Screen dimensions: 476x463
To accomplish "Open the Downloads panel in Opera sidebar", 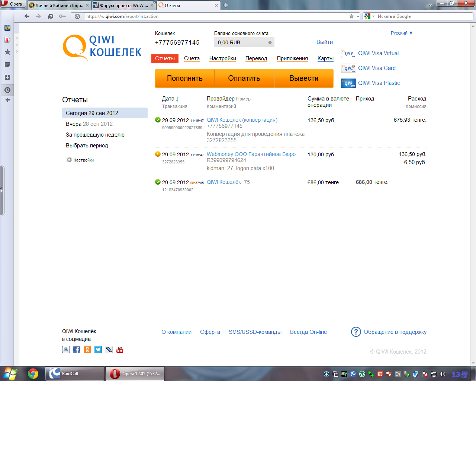I will (7, 77).
